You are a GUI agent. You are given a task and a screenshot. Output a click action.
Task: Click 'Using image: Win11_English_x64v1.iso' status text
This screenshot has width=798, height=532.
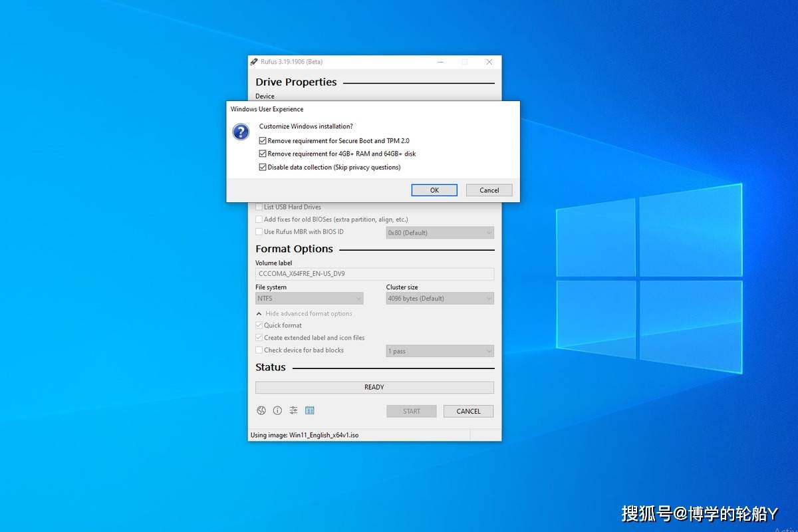[x=305, y=435]
